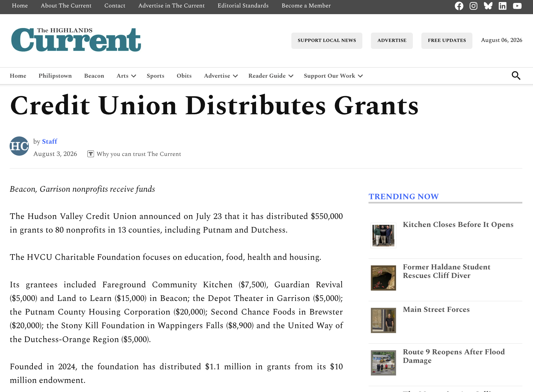Open the Support Our Work menu item

coord(329,76)
